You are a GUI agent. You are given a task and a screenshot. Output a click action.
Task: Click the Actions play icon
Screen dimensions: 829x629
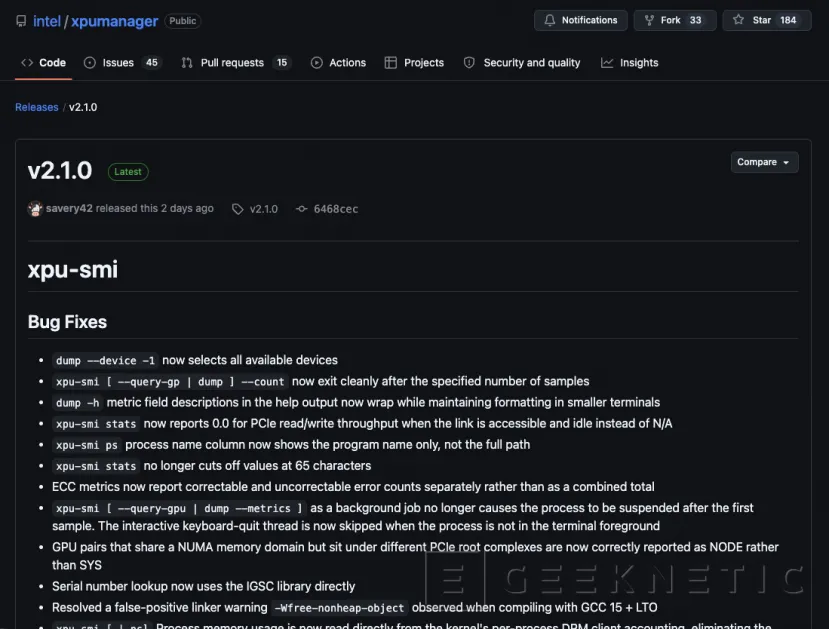317,62
